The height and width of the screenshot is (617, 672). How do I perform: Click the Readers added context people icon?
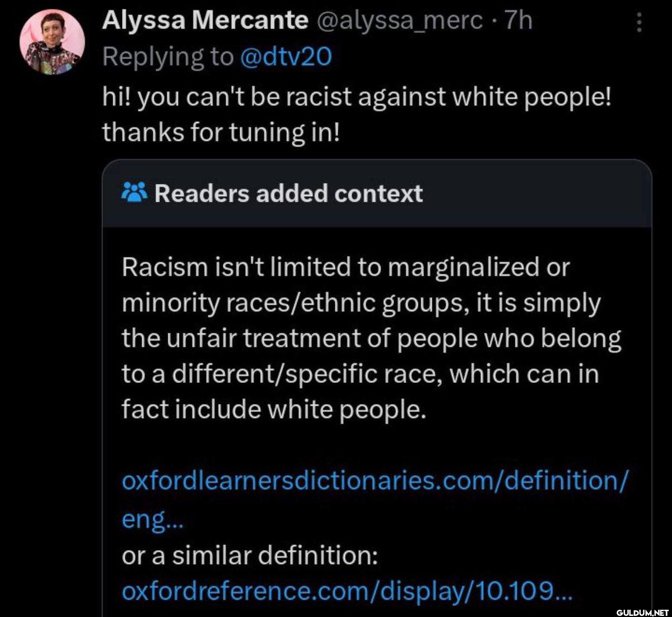click(134, 193)
